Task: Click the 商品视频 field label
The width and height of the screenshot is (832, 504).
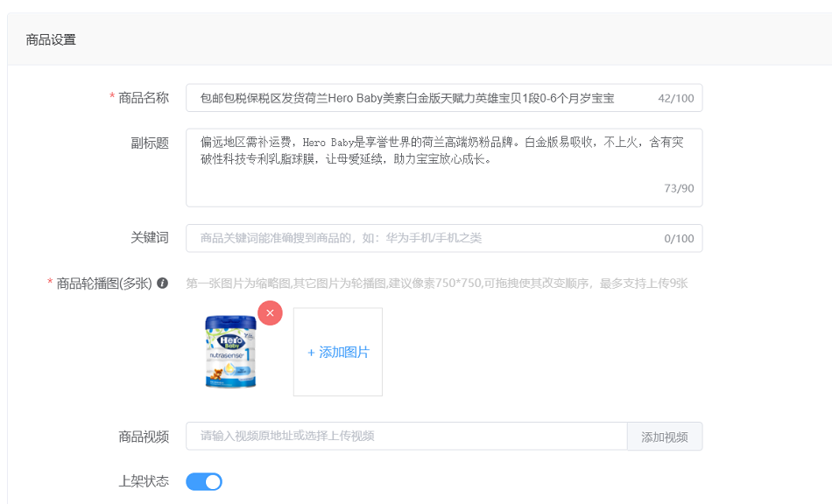Action: pos(144,437)
